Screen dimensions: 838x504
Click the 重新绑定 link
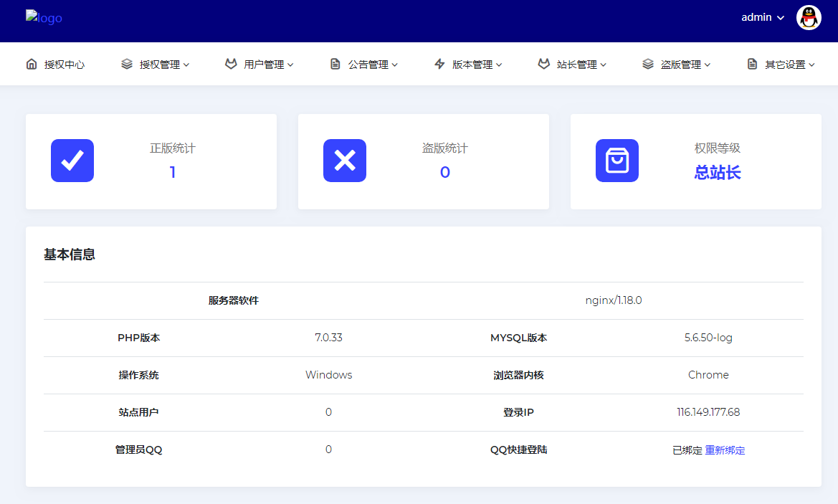point(725,450)
